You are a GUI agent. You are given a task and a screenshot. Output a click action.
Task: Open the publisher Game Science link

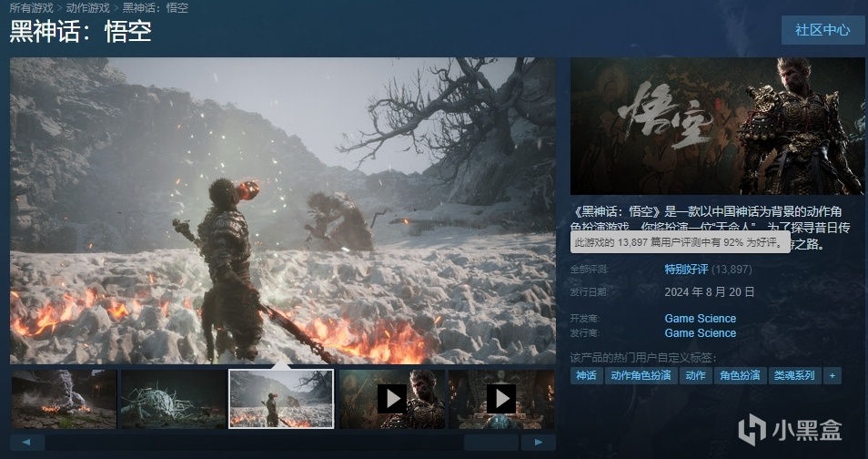tap(701, 332)
